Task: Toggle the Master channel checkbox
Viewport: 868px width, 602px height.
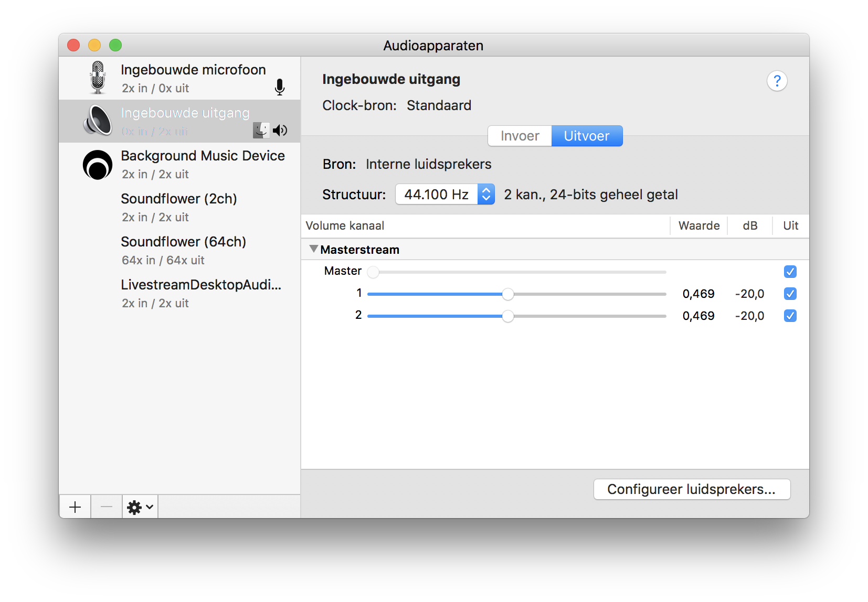Action: tap(790, 272)
